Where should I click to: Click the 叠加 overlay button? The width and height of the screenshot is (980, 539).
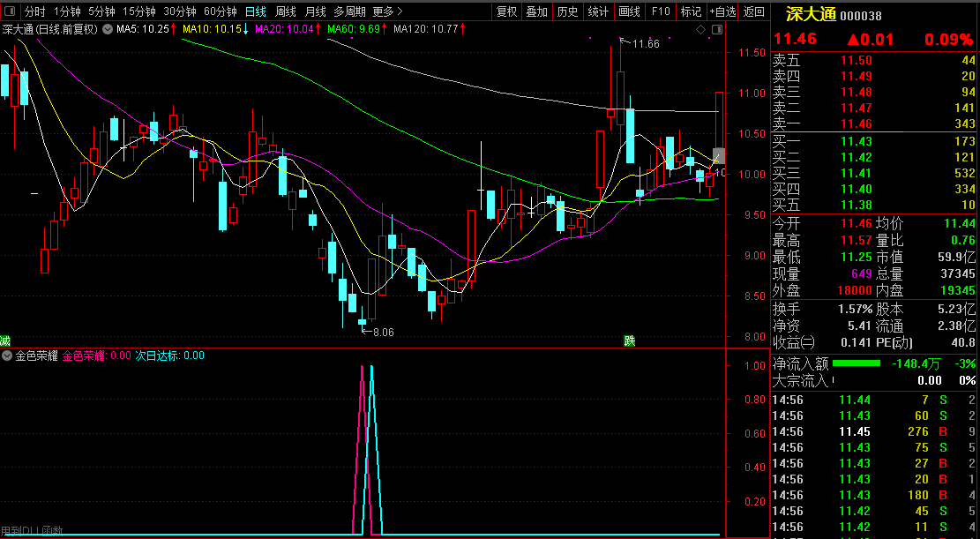[x=536, y=11]
